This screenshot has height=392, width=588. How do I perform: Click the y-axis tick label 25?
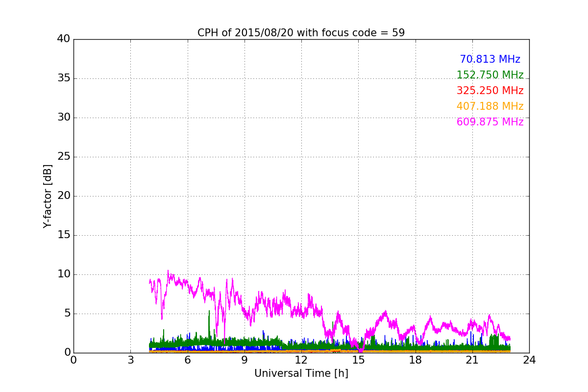(x=64, y=157)
